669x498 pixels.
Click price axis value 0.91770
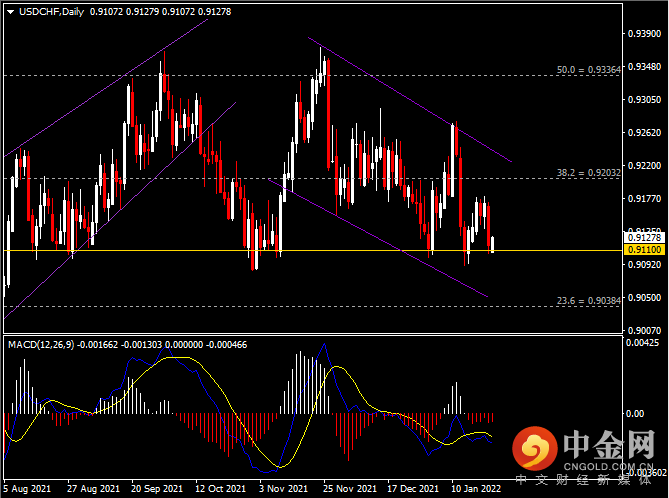point(644,199)
